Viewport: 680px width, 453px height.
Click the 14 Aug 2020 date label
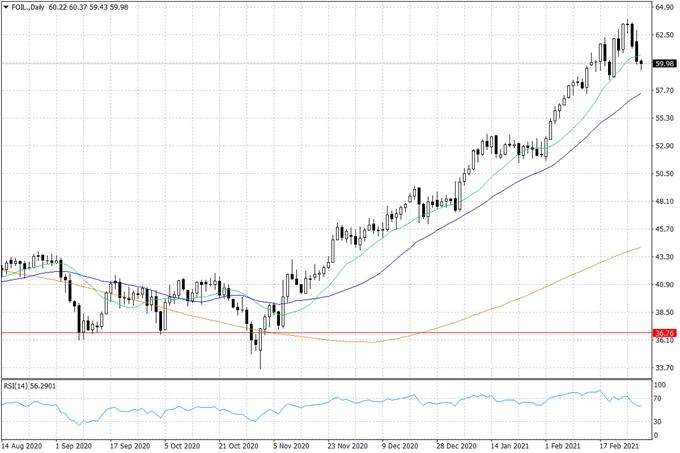(x=21, y=445)
